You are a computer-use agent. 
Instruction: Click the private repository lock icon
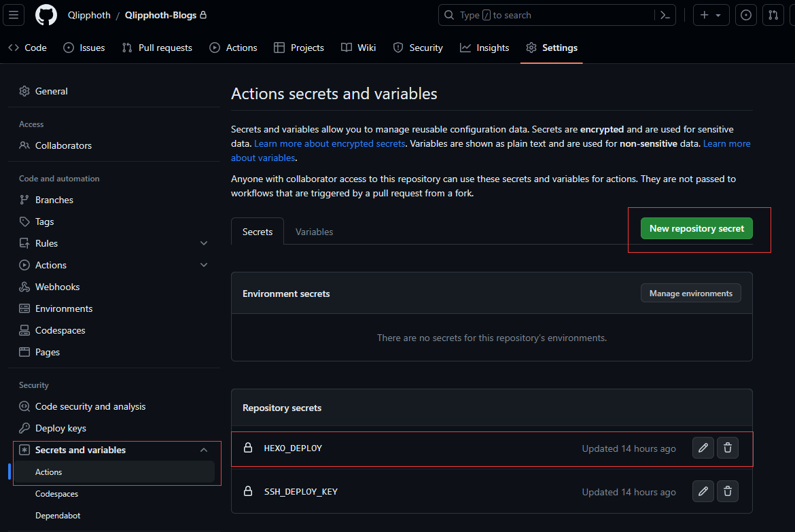click(203, 15)
